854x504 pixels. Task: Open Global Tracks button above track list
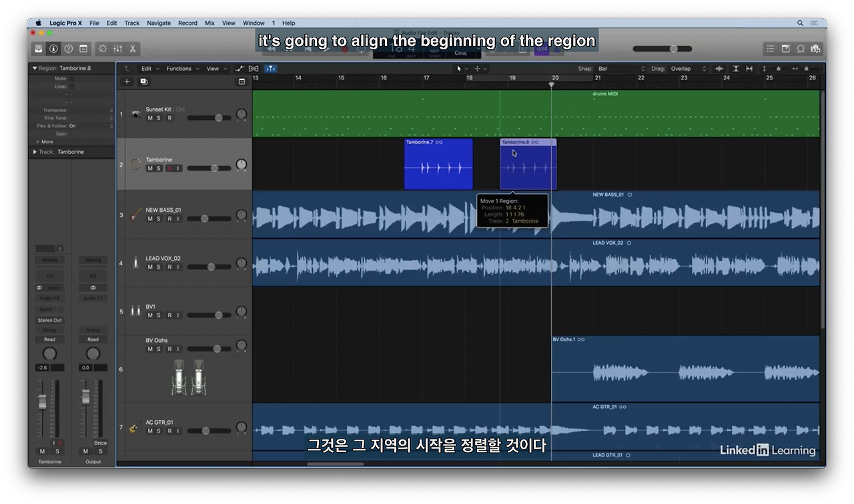point(242,81)
